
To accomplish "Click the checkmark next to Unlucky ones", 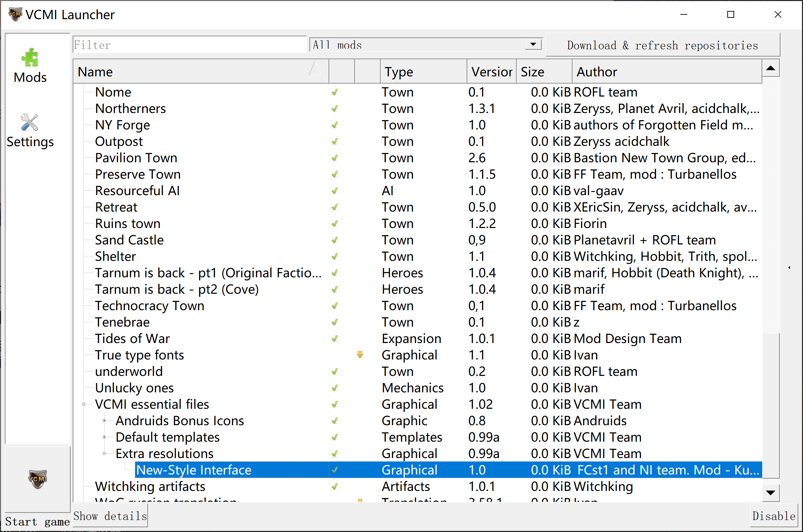I will (335, 388).
